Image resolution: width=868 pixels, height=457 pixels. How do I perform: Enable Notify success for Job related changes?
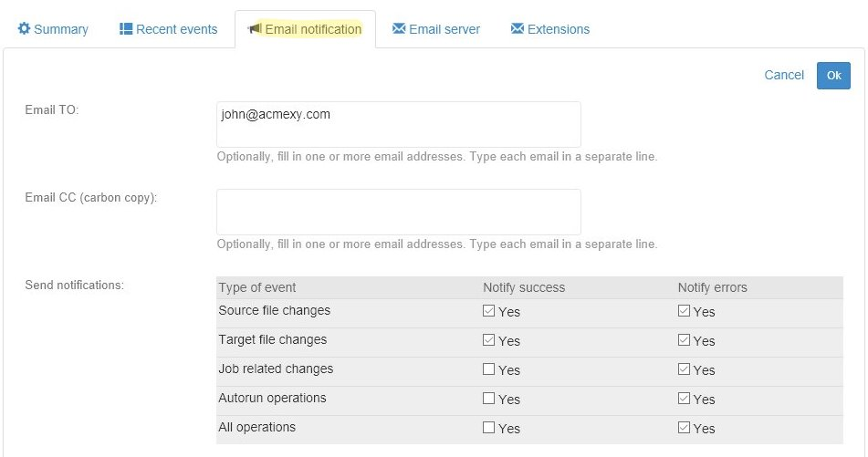pyautogui.click(x=489, y=369)
